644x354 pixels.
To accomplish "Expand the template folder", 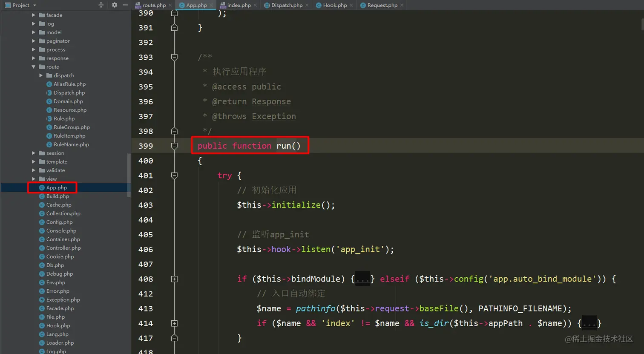I will click(34, 161).
